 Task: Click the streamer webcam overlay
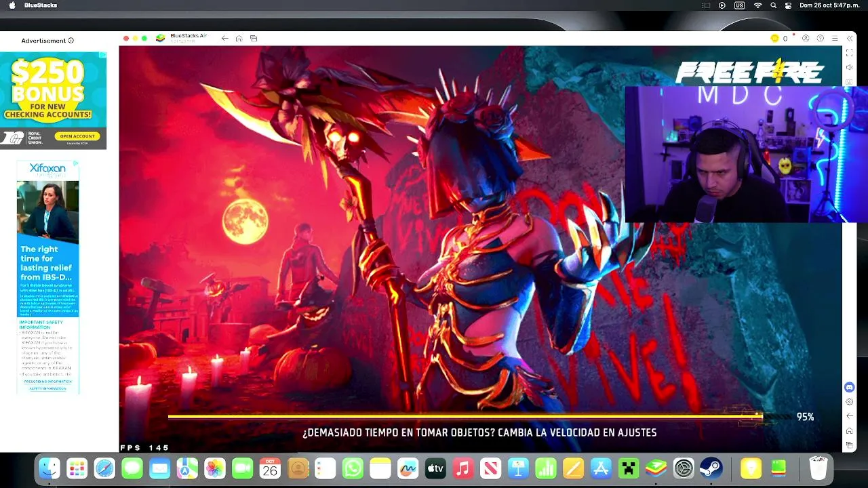pyautogui.click(x=746, y=155)
